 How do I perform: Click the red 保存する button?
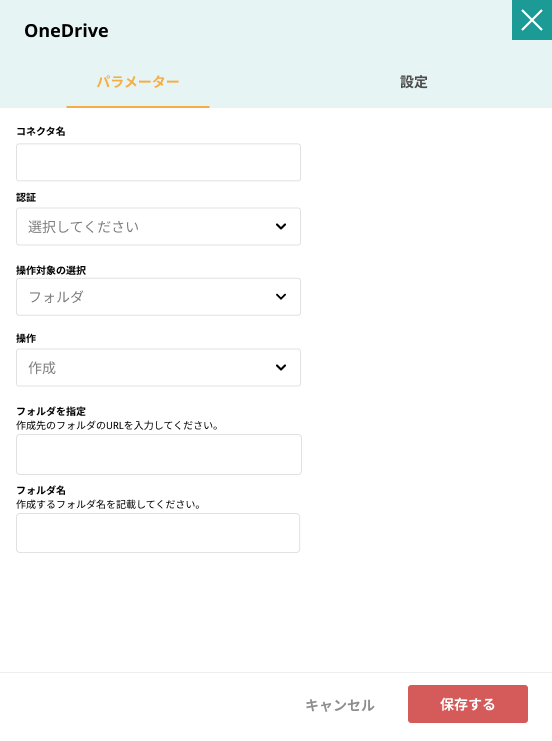pyautogui.click(x=468, y=704)
